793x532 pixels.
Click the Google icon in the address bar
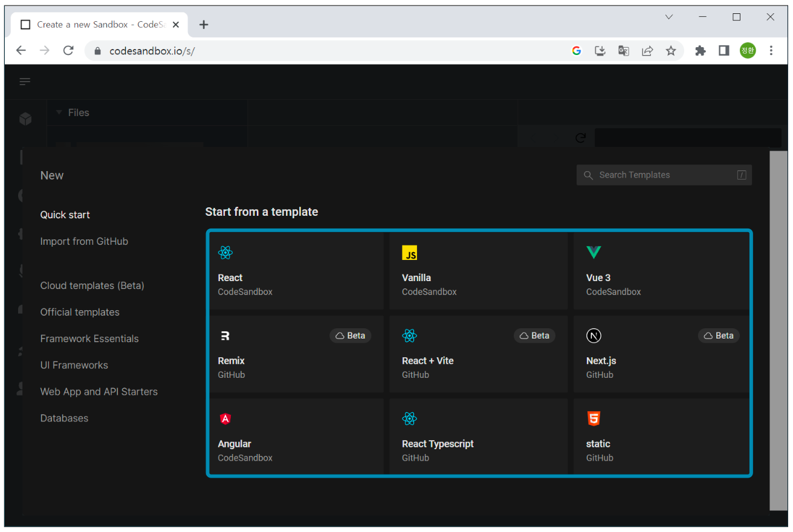(x=577, y=51)
